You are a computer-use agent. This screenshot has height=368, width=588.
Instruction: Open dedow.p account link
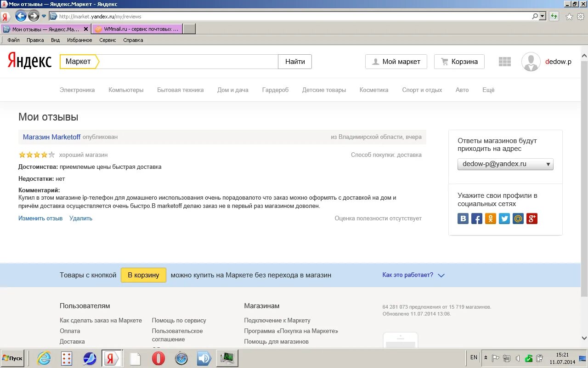click(x=558, y=62)
